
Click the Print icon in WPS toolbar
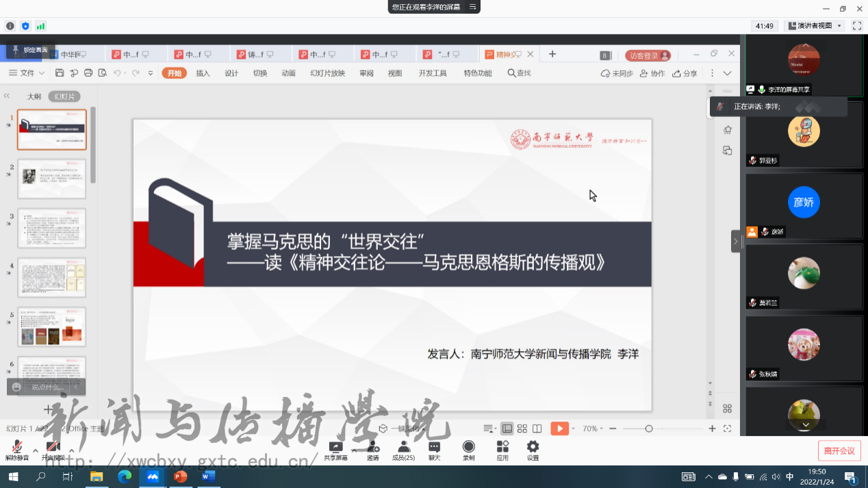(x=88, y=73)
